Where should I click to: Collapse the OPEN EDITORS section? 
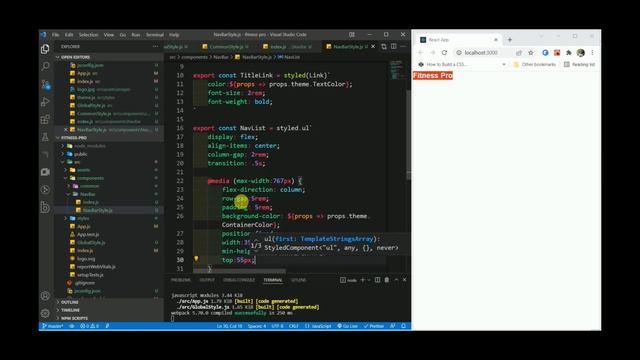point(76,57)
